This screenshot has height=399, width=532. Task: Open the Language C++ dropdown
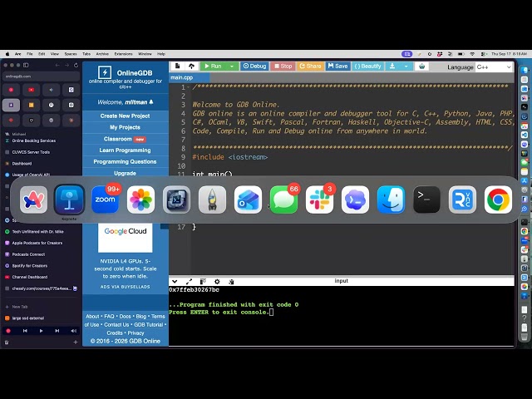tap(494, 67)
